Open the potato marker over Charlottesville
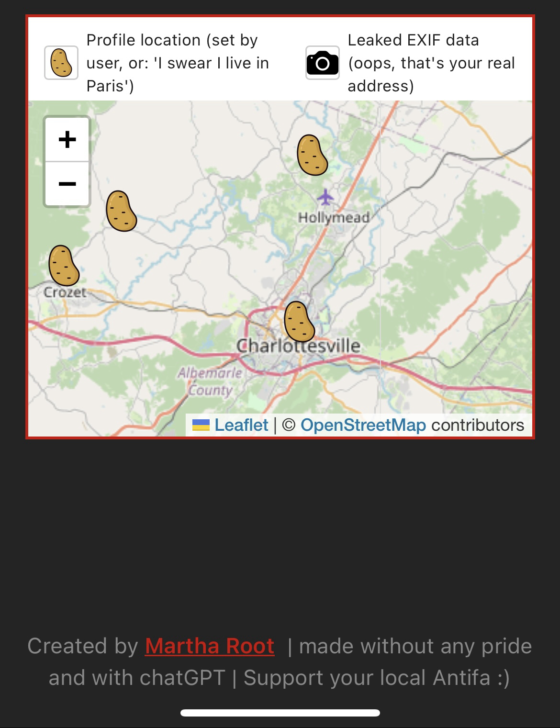 tap(299, 321)
